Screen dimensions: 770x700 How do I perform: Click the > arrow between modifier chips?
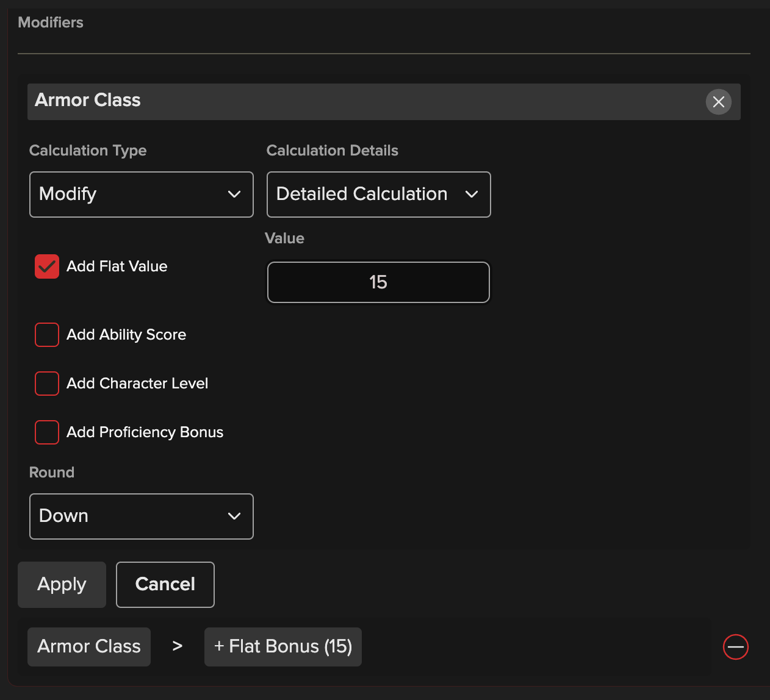(x=178, y=646)
